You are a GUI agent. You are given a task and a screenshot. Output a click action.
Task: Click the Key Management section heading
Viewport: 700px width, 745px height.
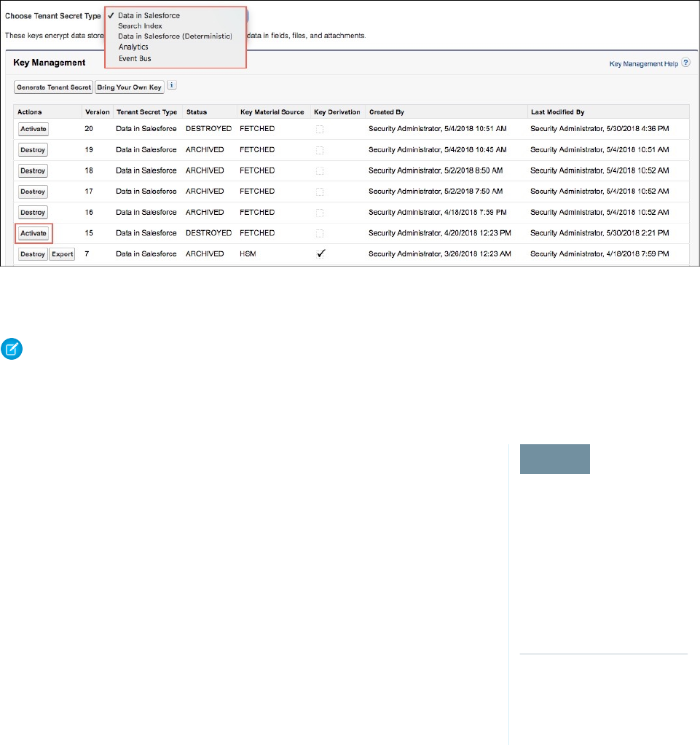coord(50,63)
